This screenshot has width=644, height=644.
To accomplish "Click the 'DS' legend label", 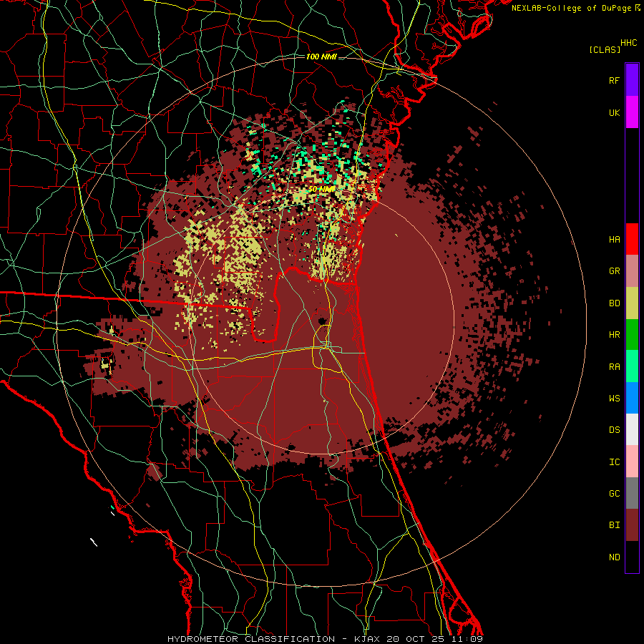I will tap(615, 430).
